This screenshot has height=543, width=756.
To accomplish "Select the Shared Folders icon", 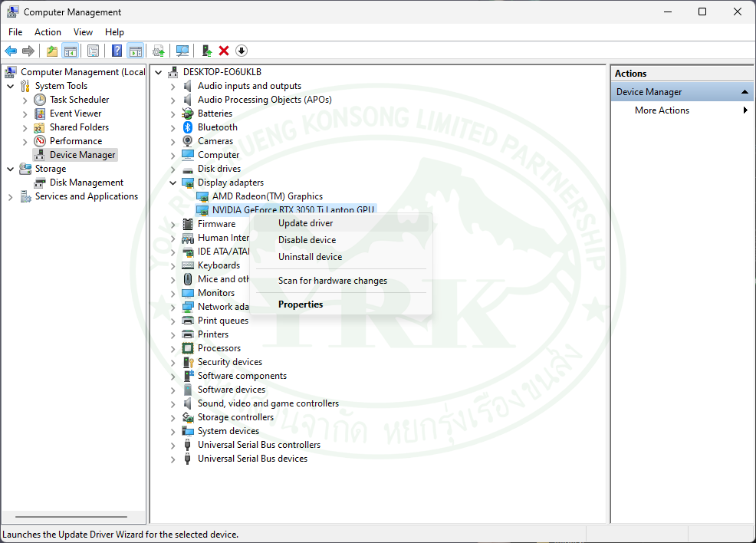I will point(40,127).
